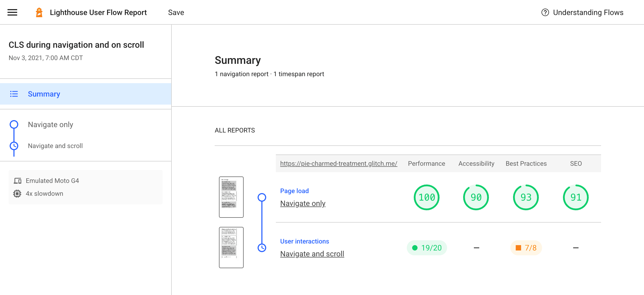Expand the Navigate and scroll tree item

click(56, 146)
